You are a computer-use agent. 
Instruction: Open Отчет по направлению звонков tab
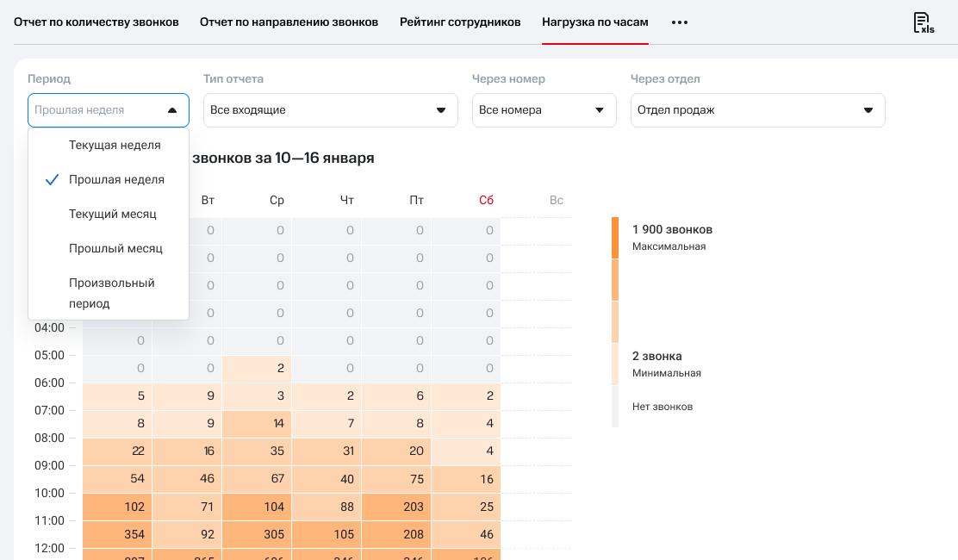(x=289, y=22)
